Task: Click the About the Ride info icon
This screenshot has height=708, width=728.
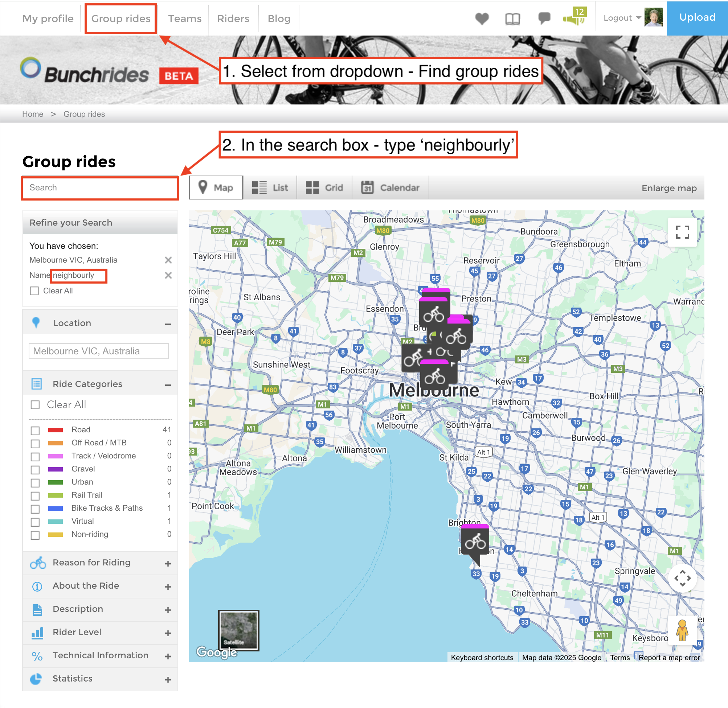Action: pos(37,586)
